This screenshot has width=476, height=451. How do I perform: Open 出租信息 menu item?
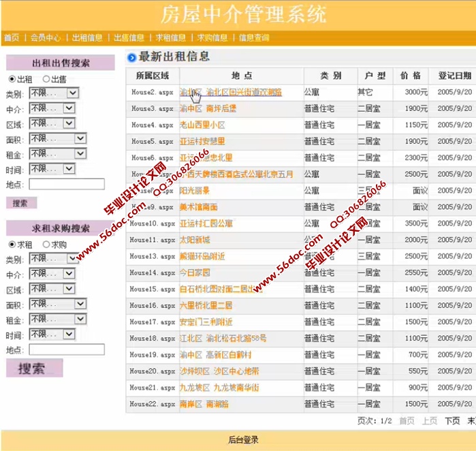[x=87, y=37]
